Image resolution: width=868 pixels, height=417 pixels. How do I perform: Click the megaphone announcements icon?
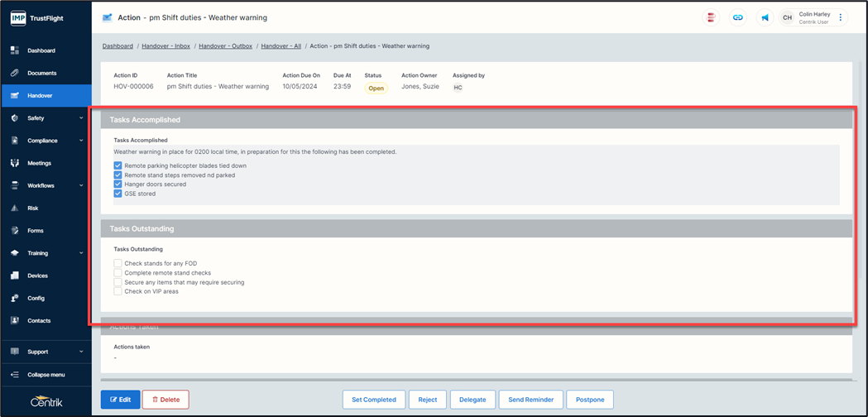pyautogui.click(x=765, y=17)
